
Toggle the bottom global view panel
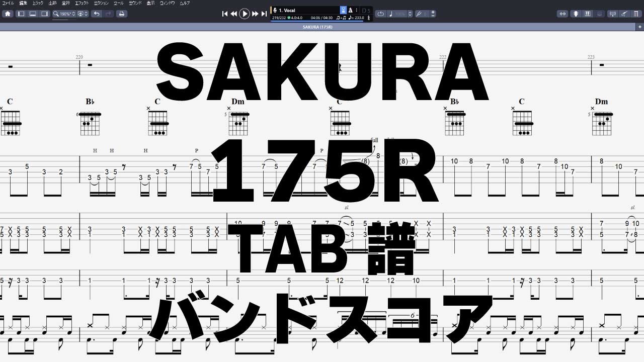tap(33, 14)
